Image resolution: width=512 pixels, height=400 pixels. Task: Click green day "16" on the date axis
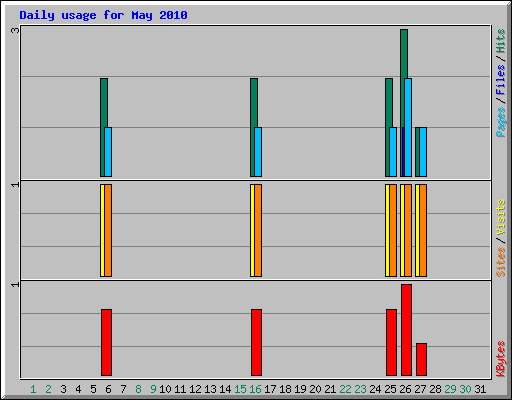[x=255, y=389]
